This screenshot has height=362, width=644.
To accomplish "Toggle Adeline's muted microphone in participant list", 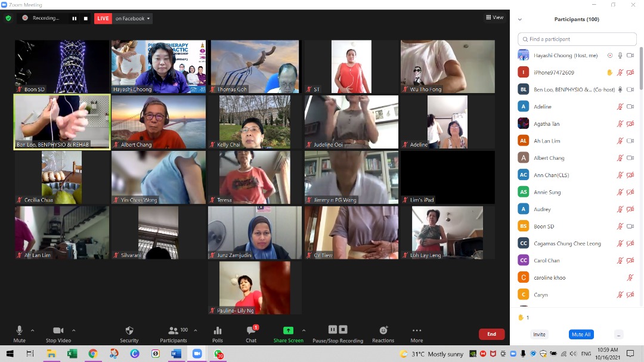I will coord(620,107).
